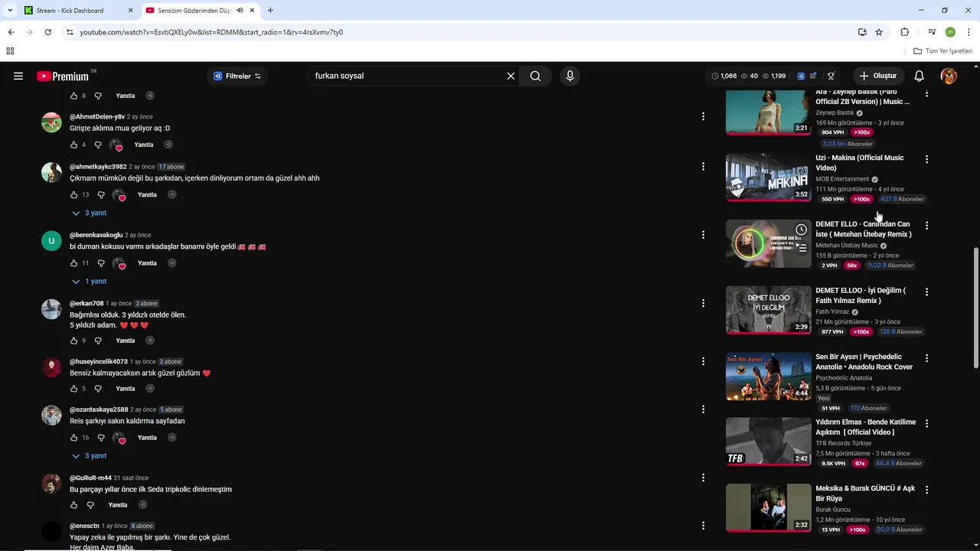Open @erkan708's channel link

coord(87,304)
